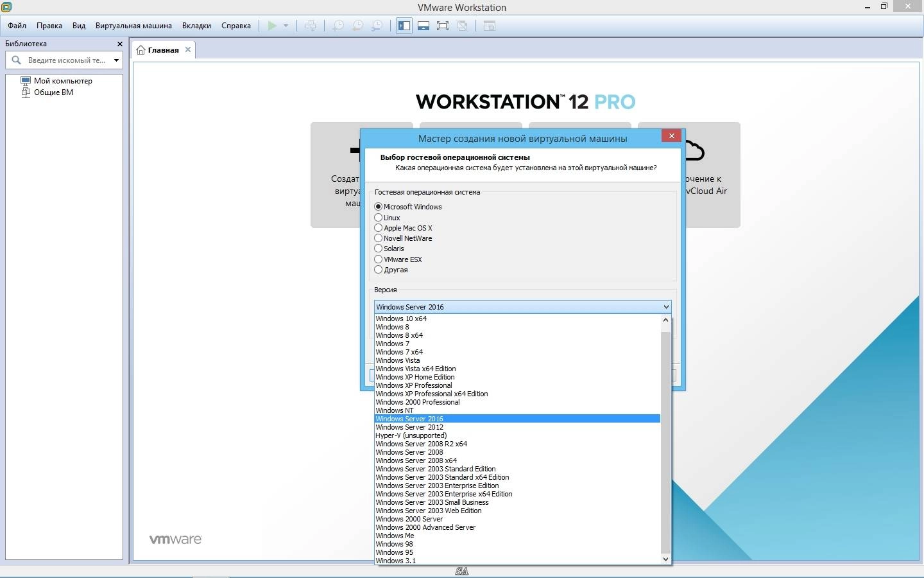Choose Windows 8 x64 from list

tap(517, 335)
